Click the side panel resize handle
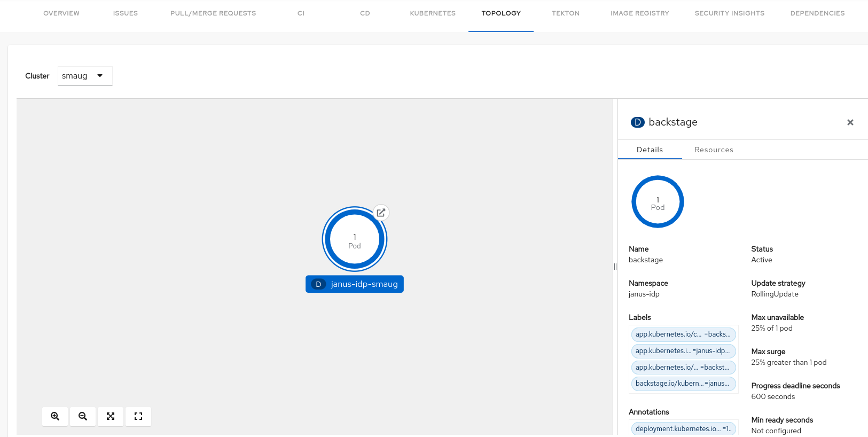This screenshot has width=868, height=437. [615, 267]
